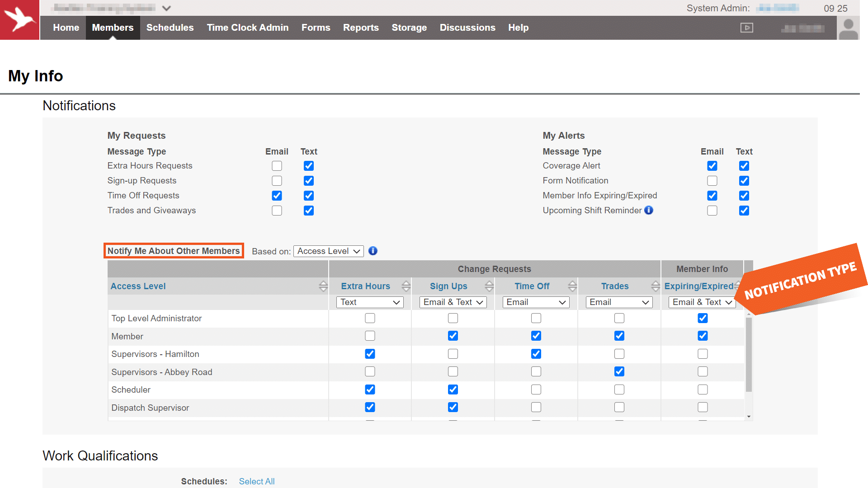Click the user profile avatar icon
The height and width of the screenshot is (488, 868).
click(849, 28)
